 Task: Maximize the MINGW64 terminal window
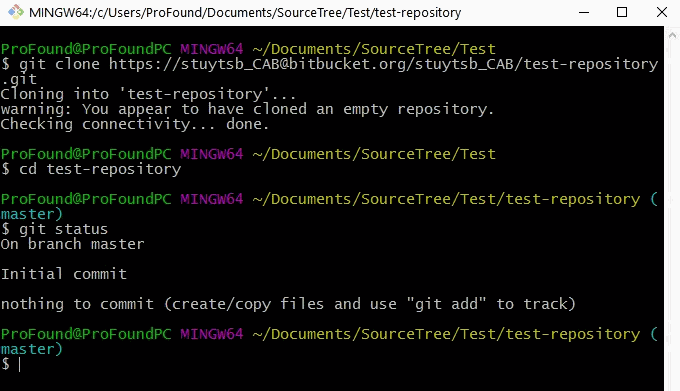click(x=622, y=12)
